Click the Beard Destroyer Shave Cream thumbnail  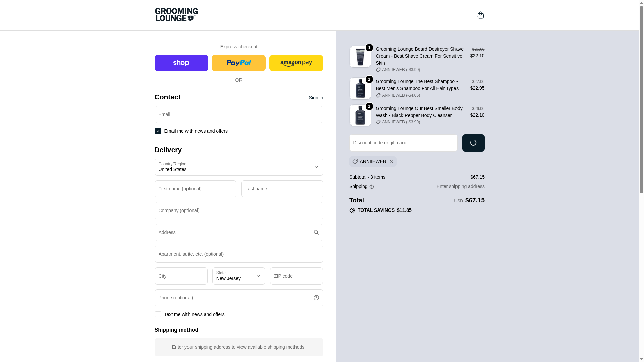tap(360, 57)
